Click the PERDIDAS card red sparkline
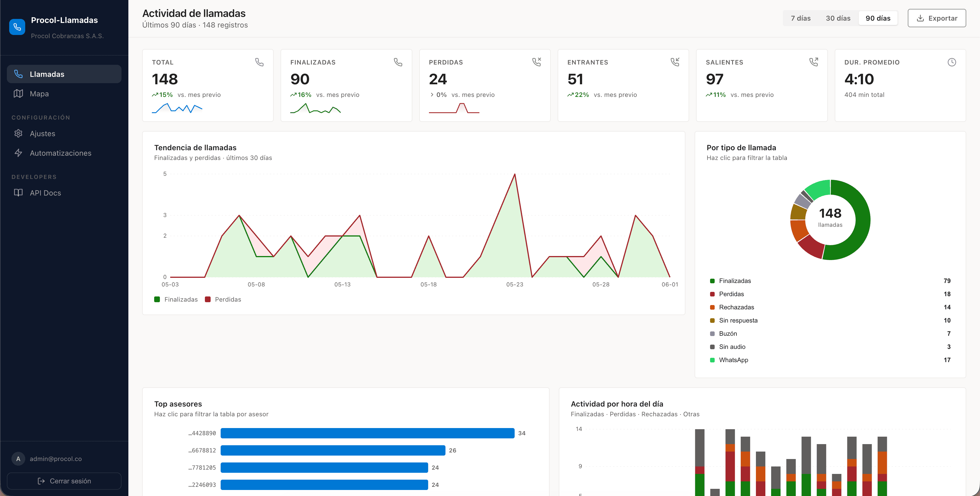 454,108
